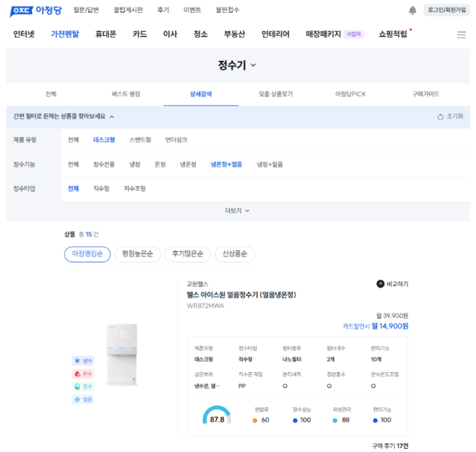This screenshot has height=452, width=476.
Task: Click the 아정당 logo
Action: pos(37,10)
